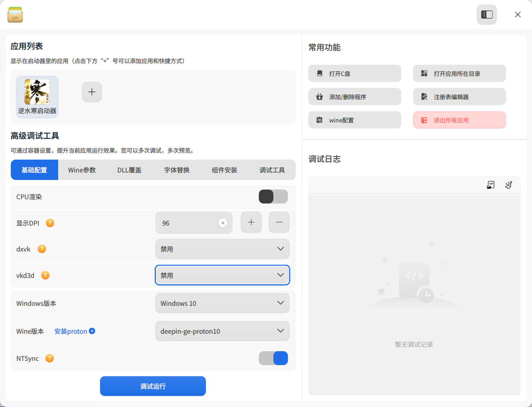Open the Windows版本 dropdown
The image size is (532, 407).
pyautogui.click(x=223, y=303)
